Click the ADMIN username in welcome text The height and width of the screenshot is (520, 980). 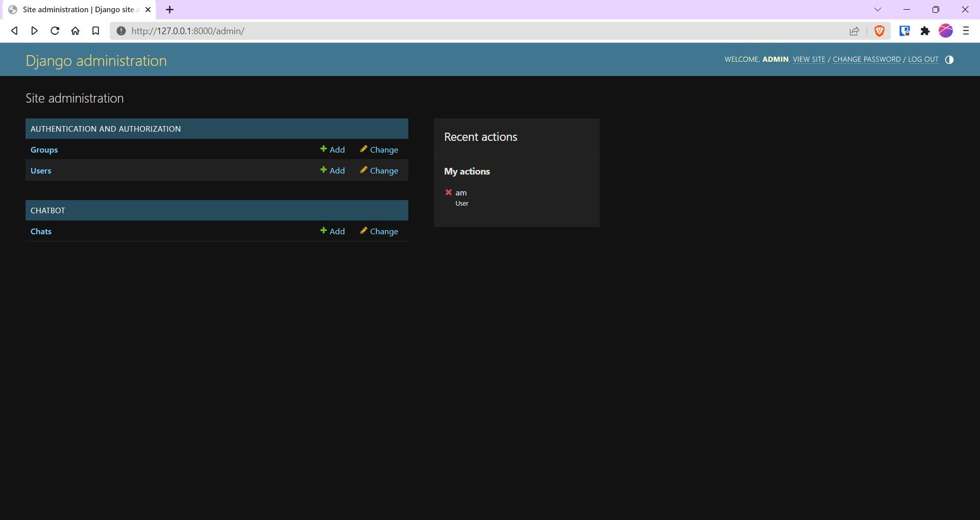[x=775, y=59]
